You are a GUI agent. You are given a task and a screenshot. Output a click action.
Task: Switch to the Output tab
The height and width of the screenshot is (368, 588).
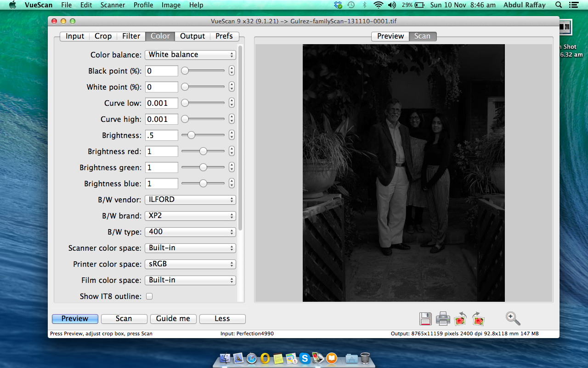pyautogui.click(x=192, y=36)
